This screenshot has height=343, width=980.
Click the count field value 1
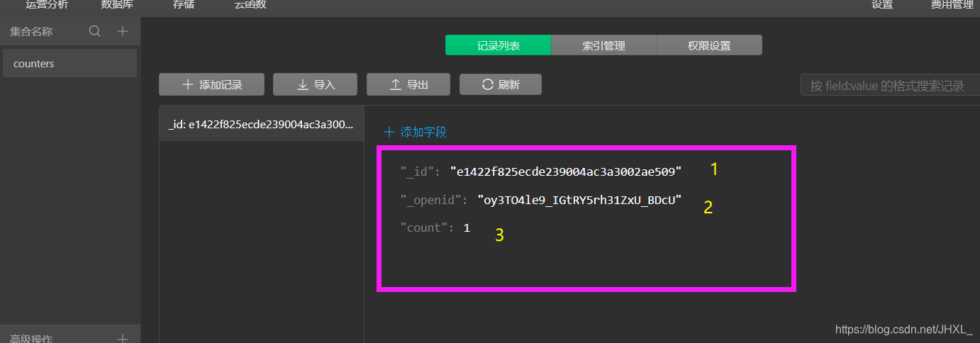click(467, 227)
